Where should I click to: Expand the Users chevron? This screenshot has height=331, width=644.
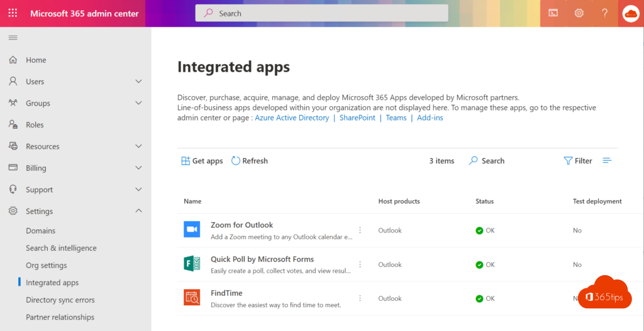139,81
